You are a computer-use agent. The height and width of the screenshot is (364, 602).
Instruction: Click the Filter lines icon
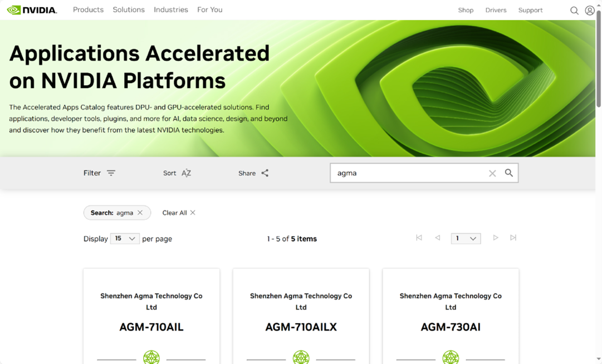pyautogui.click(x=111, y=173)
